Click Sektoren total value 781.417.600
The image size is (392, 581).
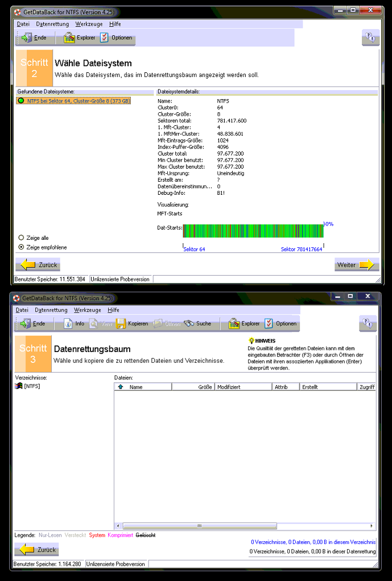click(x=232, y=121)
